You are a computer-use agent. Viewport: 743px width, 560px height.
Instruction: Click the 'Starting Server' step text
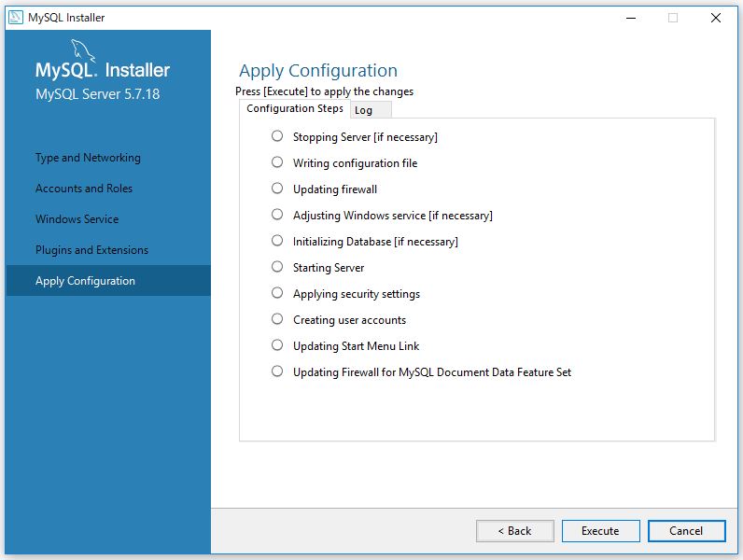point(329,268)
